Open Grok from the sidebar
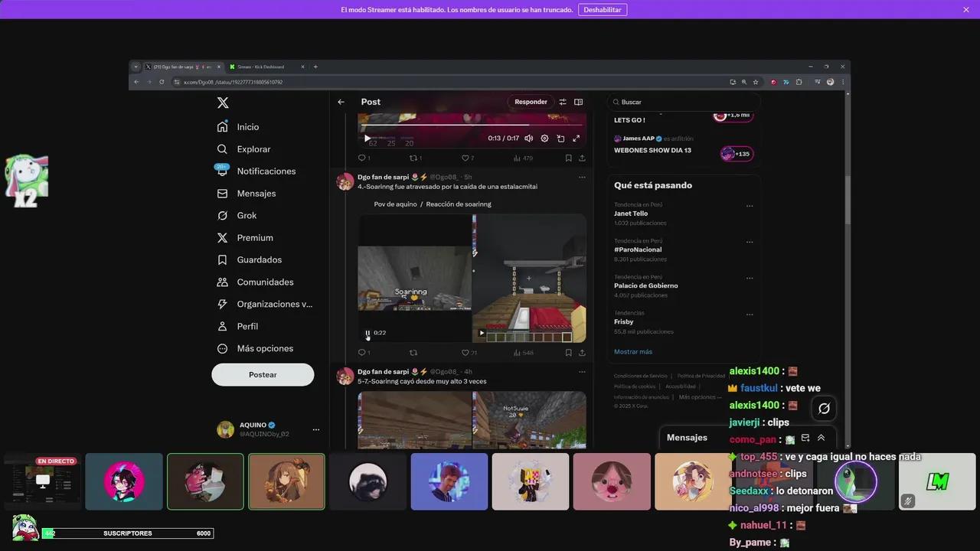This screenshot has width=980, height=551. 237,216
